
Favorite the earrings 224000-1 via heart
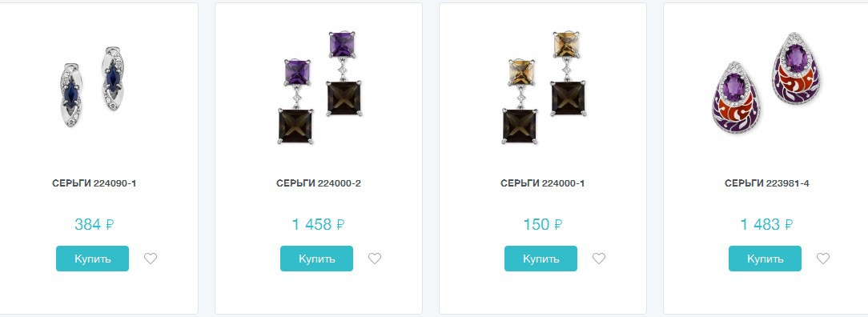(599, 259)
